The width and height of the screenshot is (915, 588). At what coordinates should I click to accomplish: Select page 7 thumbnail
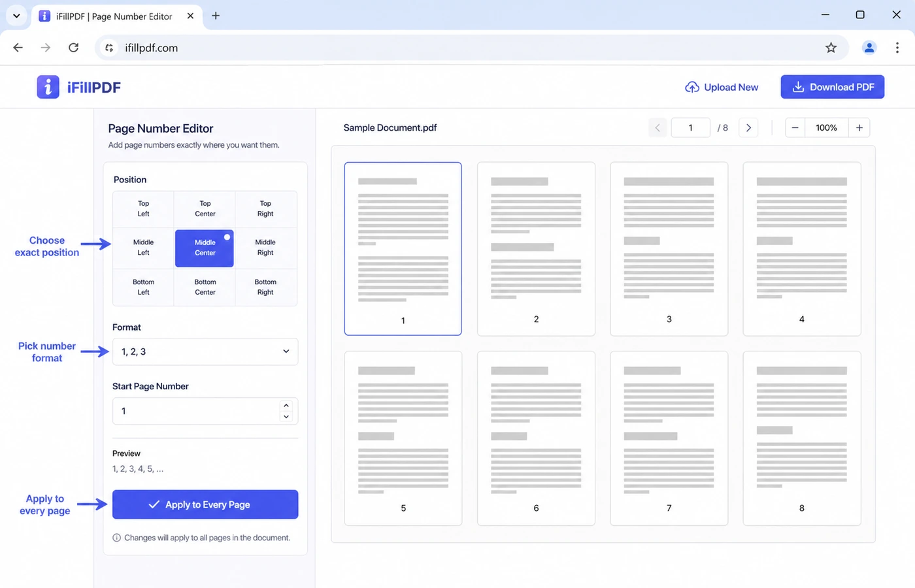pyautogui.click(x=669, y=438)
